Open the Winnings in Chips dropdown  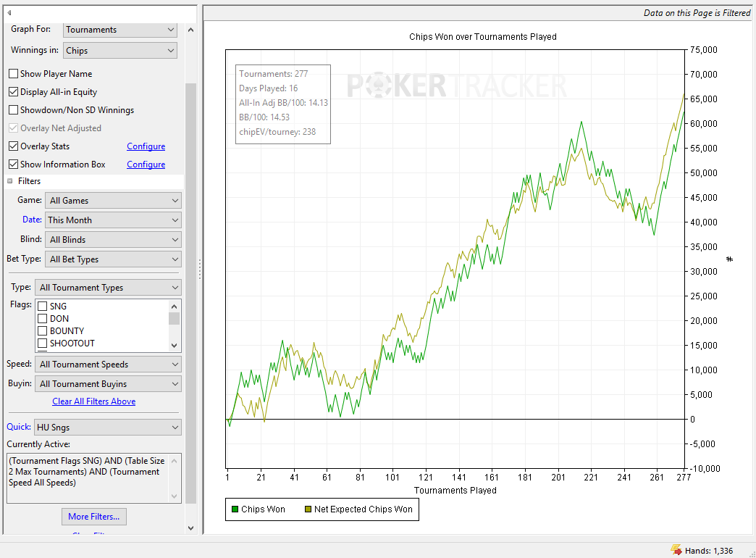120,51
